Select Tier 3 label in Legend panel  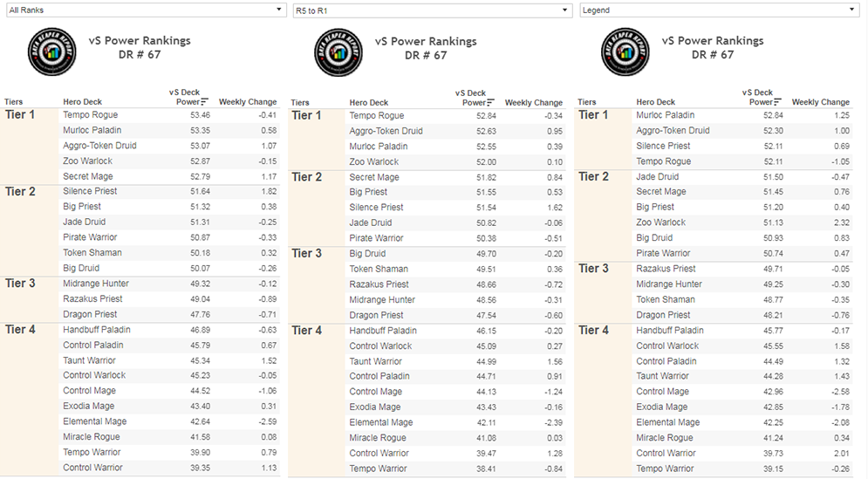[593, 268]
